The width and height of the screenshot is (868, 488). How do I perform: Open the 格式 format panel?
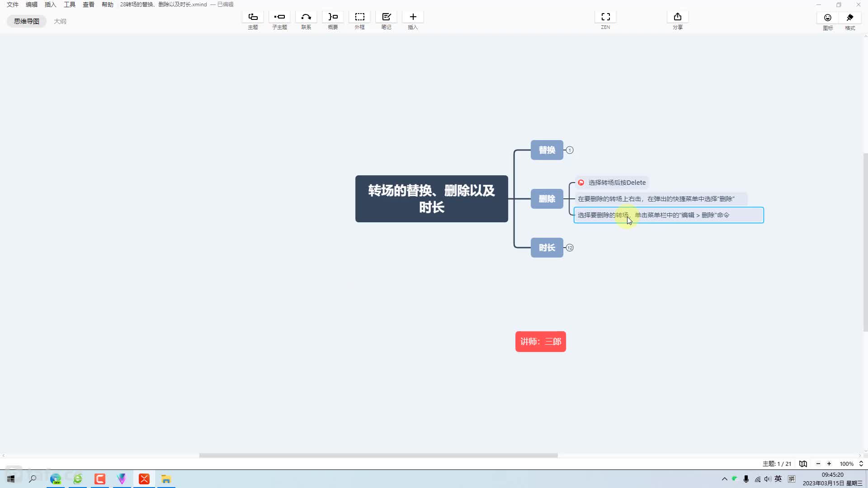click(x=850, y=18)
